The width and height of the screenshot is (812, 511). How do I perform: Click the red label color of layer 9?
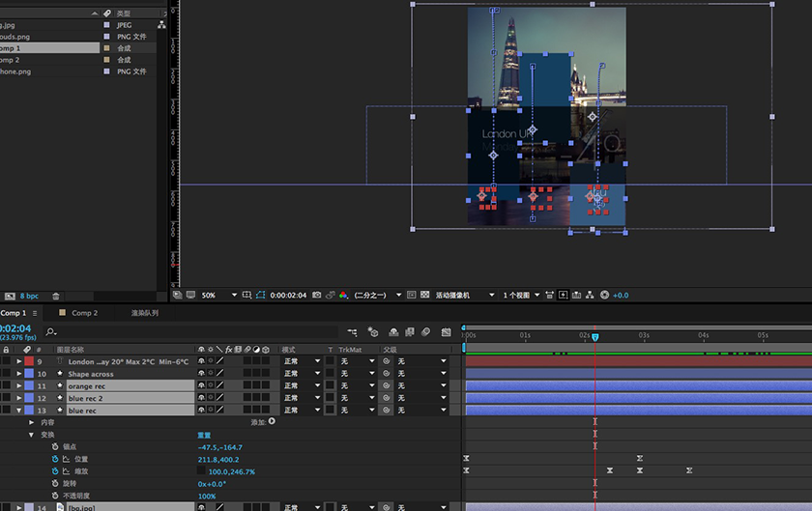click(29, 361)
